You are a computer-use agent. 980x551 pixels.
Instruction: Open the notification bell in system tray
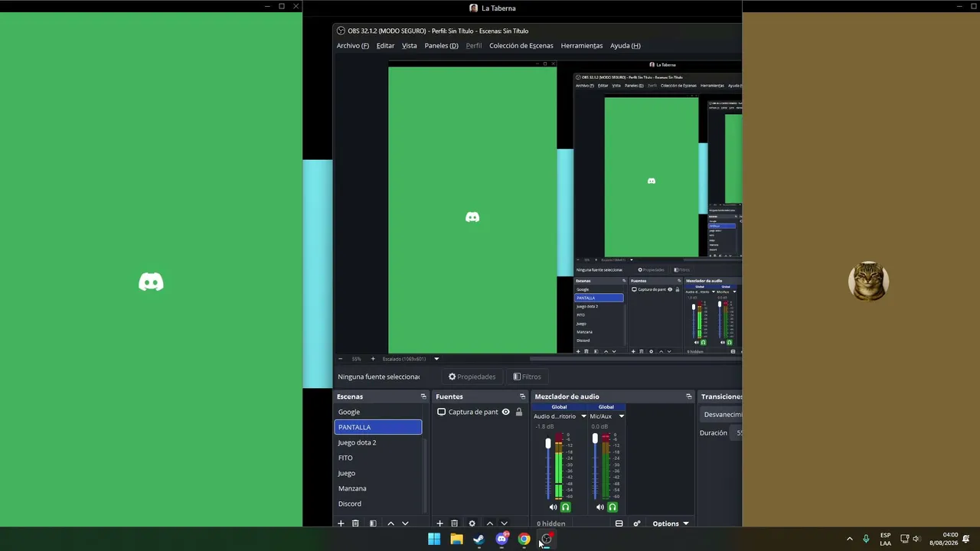tap(966, 539)
